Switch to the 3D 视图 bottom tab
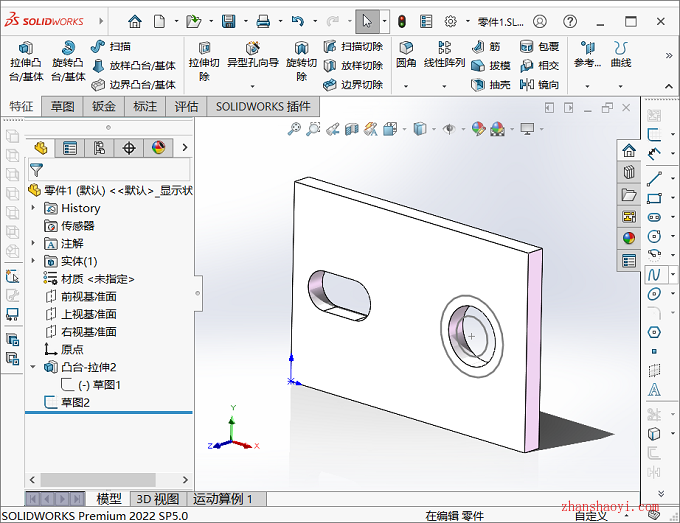The height and width of the screenshot is (523, 680). pos(158,499)
